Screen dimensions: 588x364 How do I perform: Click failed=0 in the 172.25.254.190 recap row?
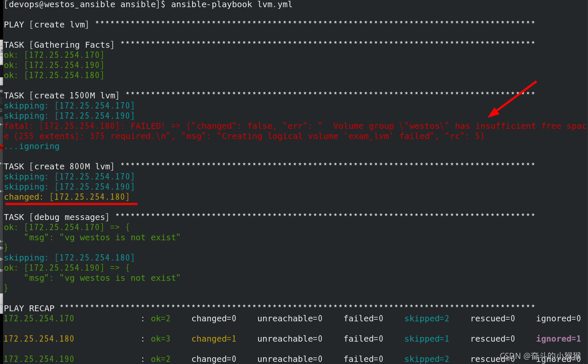tap(363, 359)
